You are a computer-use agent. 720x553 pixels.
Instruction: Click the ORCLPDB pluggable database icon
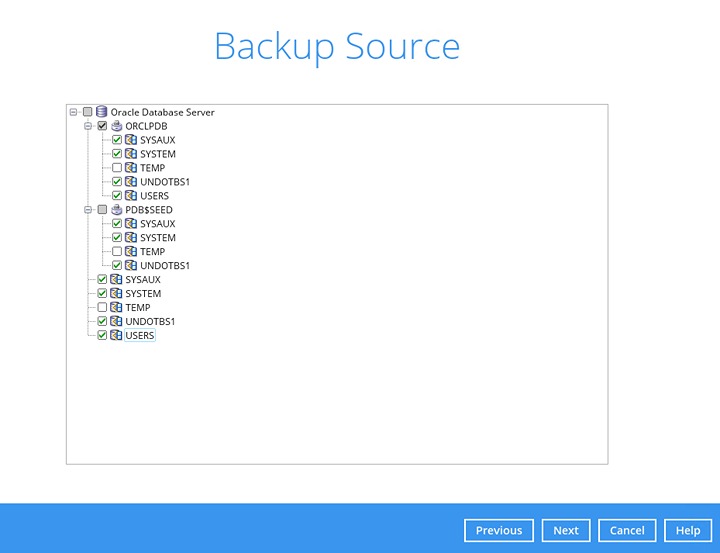[117, 126]
